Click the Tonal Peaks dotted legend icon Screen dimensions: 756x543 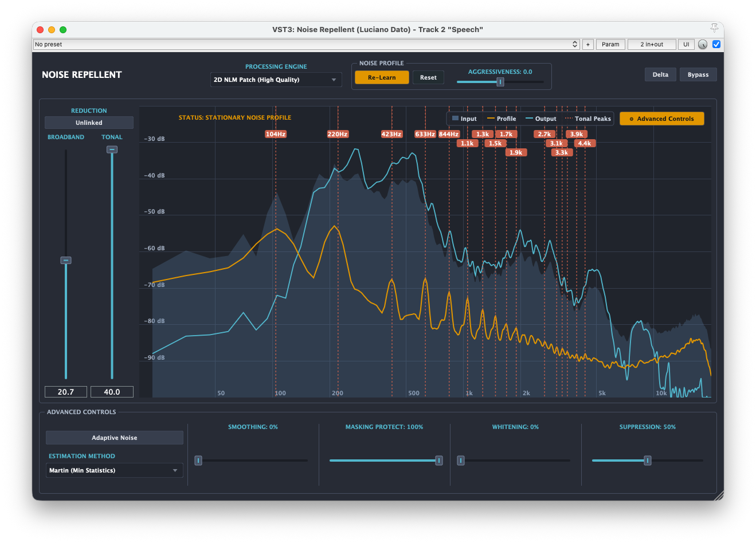[569, 119]
